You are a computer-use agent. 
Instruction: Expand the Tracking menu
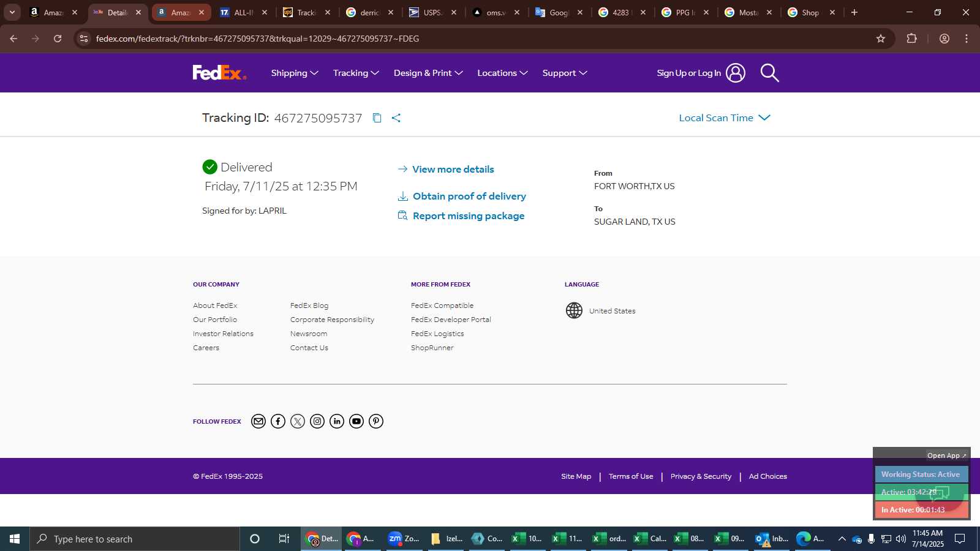click(356, 73)
